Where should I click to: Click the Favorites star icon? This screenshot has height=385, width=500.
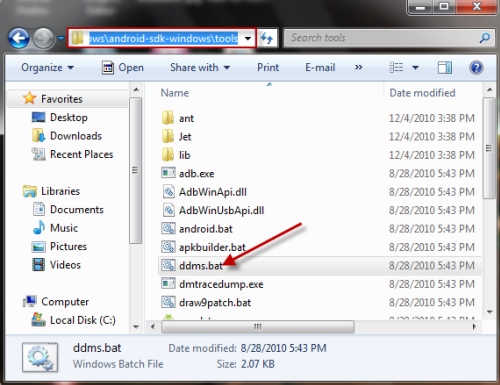29,98
